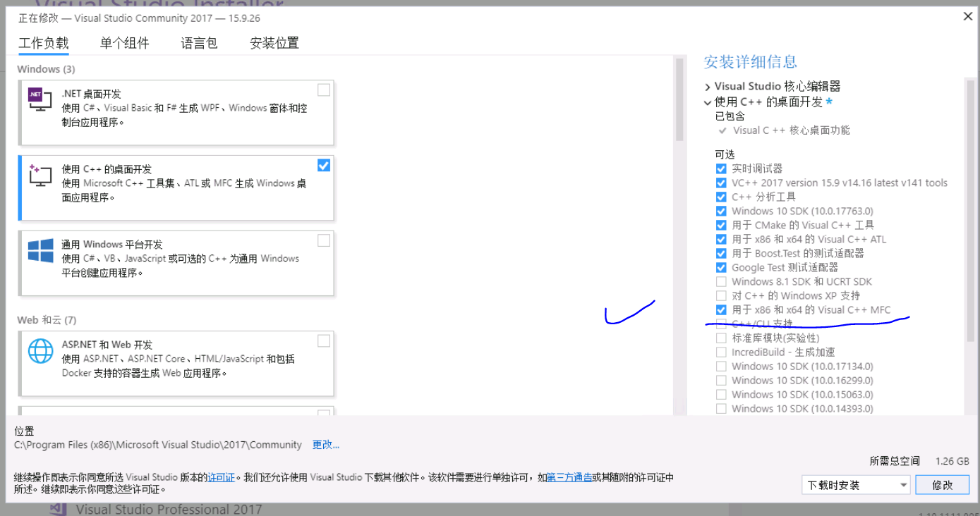This screenshot has height=516, width=980.
Task: Expand Visual Studio 核心编辑器 section
Action: pyautogui.click(x=708, y=87)
